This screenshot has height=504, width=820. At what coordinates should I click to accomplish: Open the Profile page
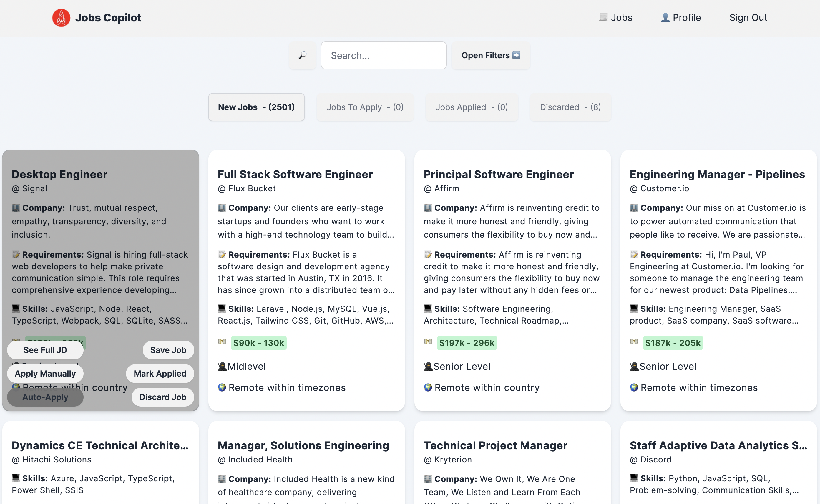(681, 17)
